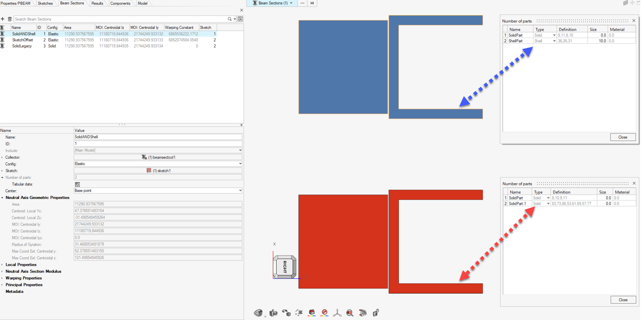The height and width of the screenshot is (320, 644).
Task: Click the add beam section plus icon
Action: pos(3,19)
